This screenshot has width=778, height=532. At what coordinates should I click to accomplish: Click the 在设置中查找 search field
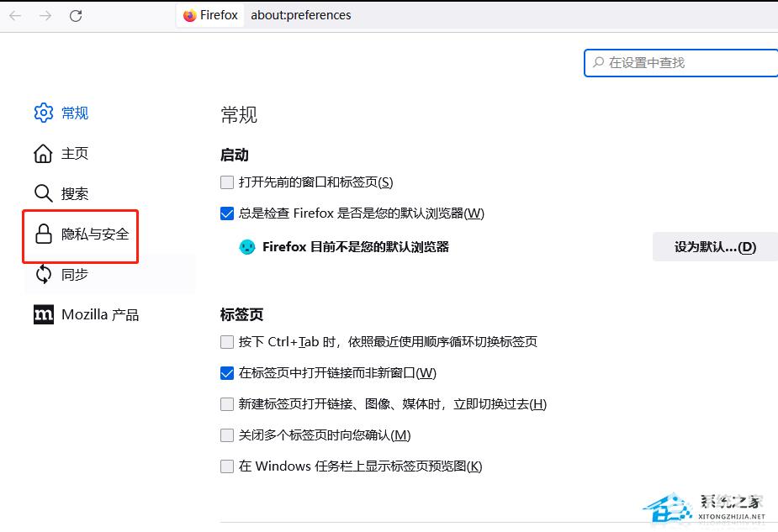pyautogui.click(x=680, y=63)
